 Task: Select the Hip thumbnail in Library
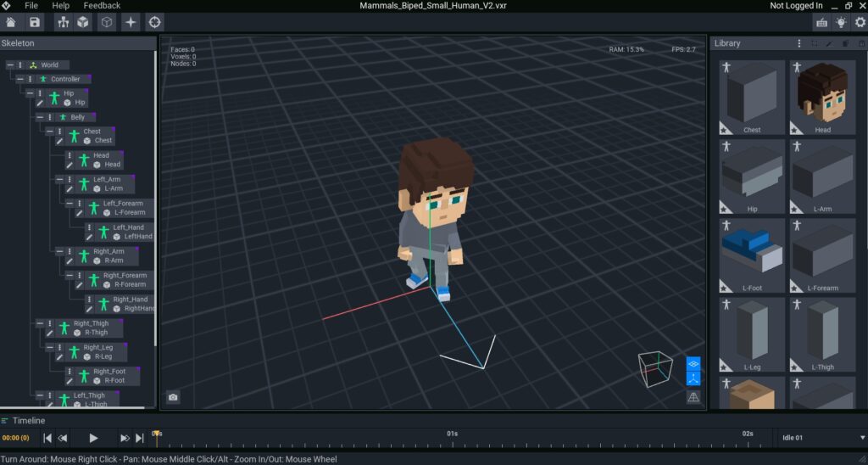click(x=752, y=176)
